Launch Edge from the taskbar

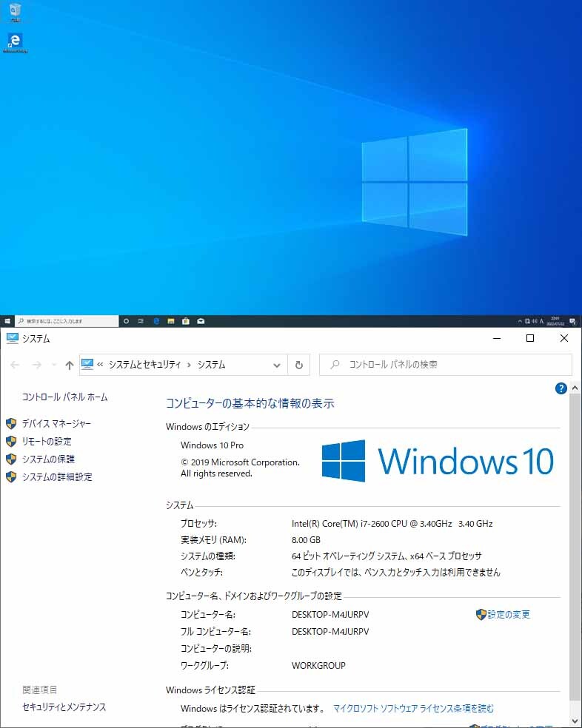156,321
